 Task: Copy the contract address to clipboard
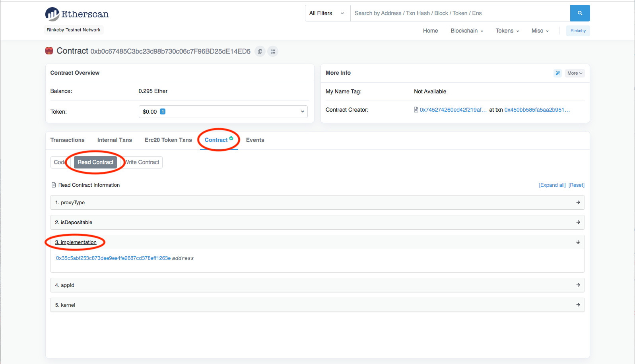pyautogui.click(x=260, y=51)
